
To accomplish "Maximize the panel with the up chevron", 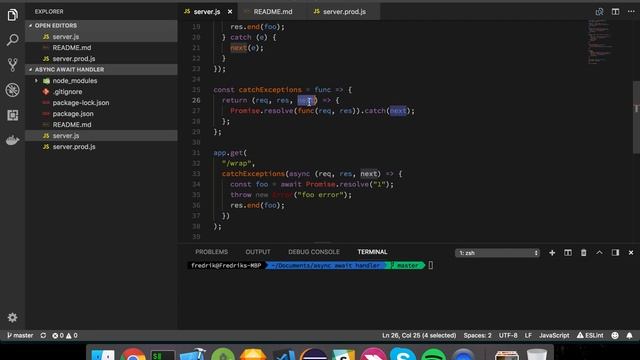I will pyautogui.click(x=599, y=253).
